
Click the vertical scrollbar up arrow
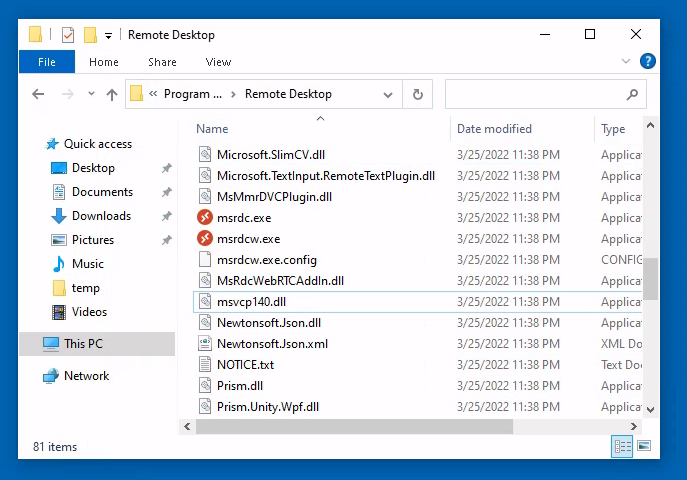651,126
